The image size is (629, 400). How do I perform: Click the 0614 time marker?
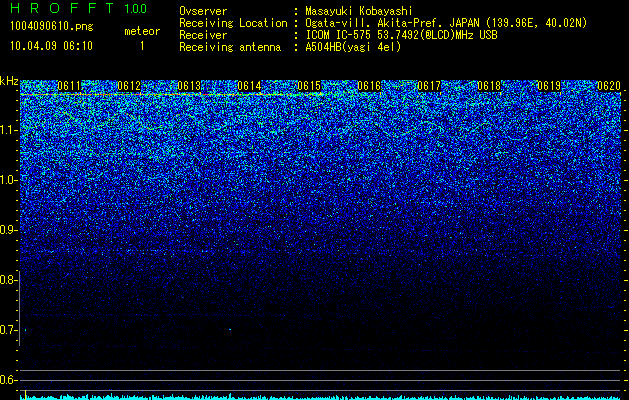249,86
